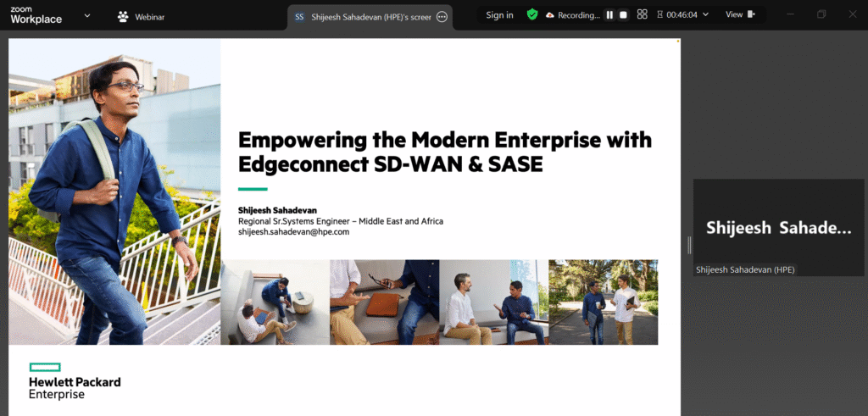Click the hourglass meeting timer icon

pos(659,15)
